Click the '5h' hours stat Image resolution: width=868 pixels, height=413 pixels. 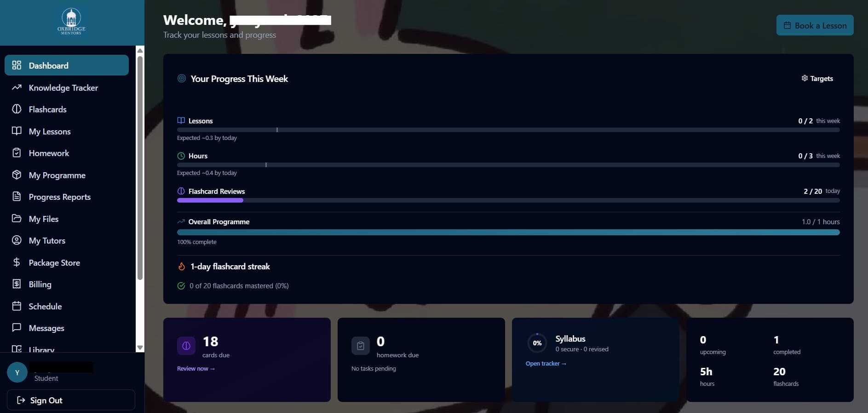tap(706, 372)
